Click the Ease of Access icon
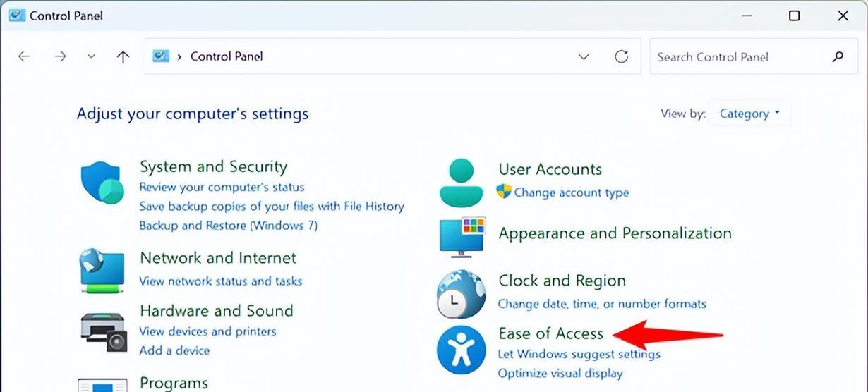The image size is (868, 392). point(461,350)
